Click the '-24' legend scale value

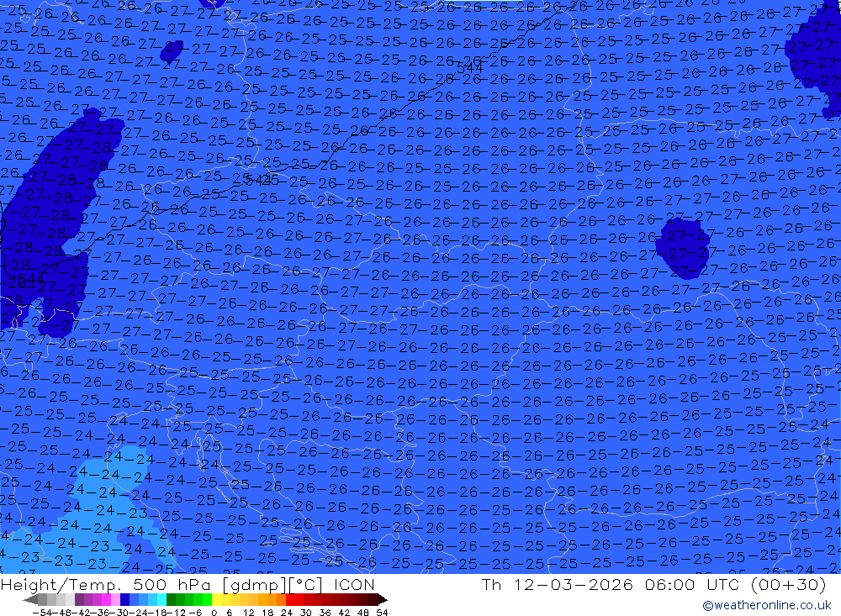pos(140,613)
